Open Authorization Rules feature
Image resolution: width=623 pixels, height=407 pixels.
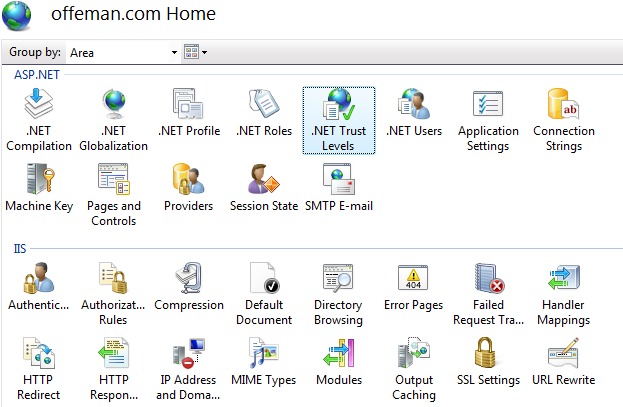pos(113,294)
